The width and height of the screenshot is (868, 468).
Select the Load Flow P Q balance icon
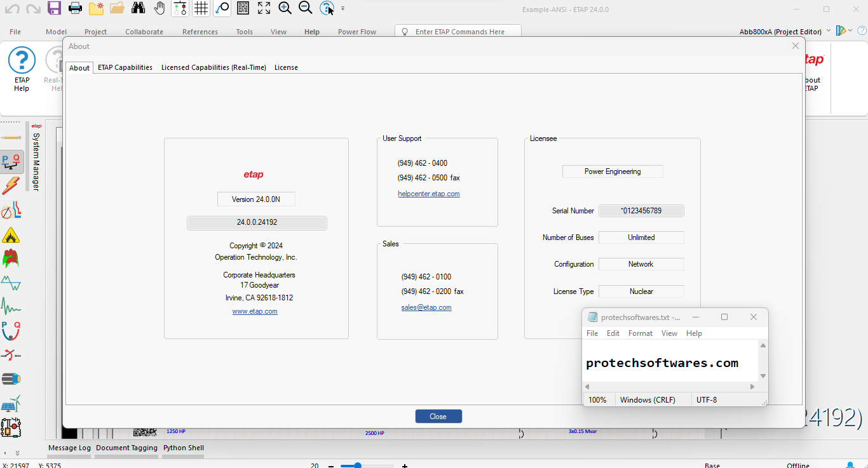(11, 163)
